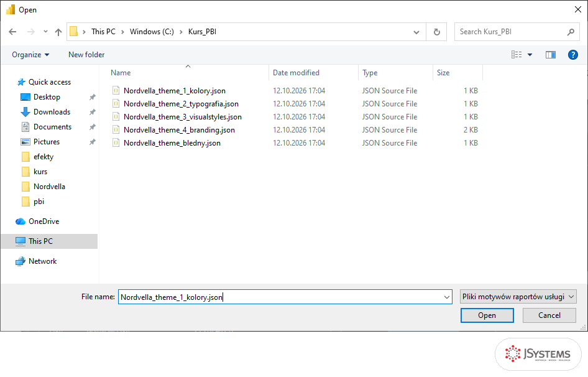Click the pin icon next to Documents
The width and height of the screenshot is (588, 377).
click(x=92, y=128)
